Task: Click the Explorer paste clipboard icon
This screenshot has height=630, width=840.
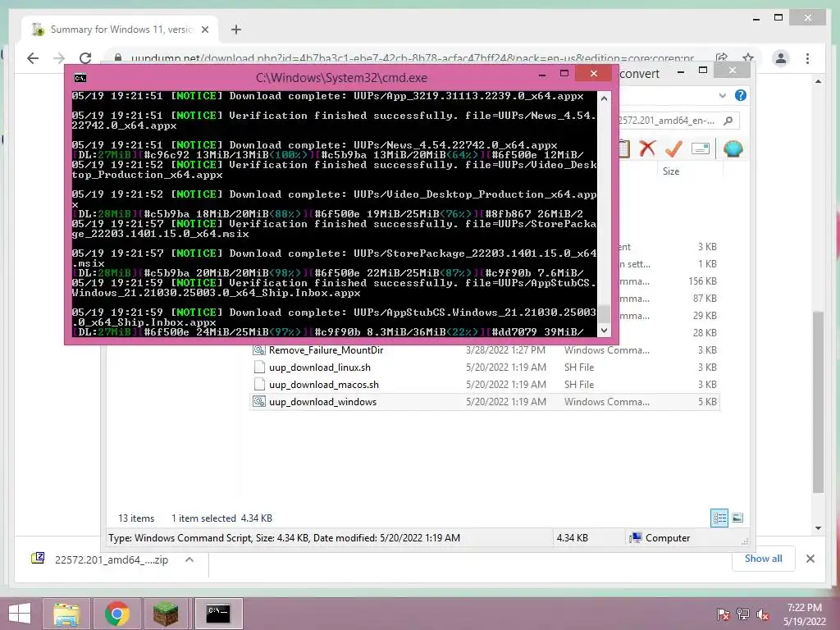Action: [x=623, y=148]
